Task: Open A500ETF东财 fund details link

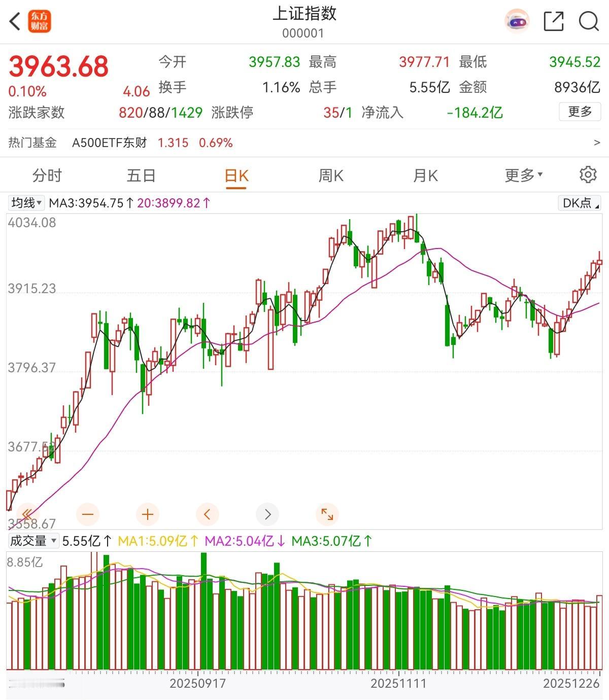Action: (x=109, y=143)
